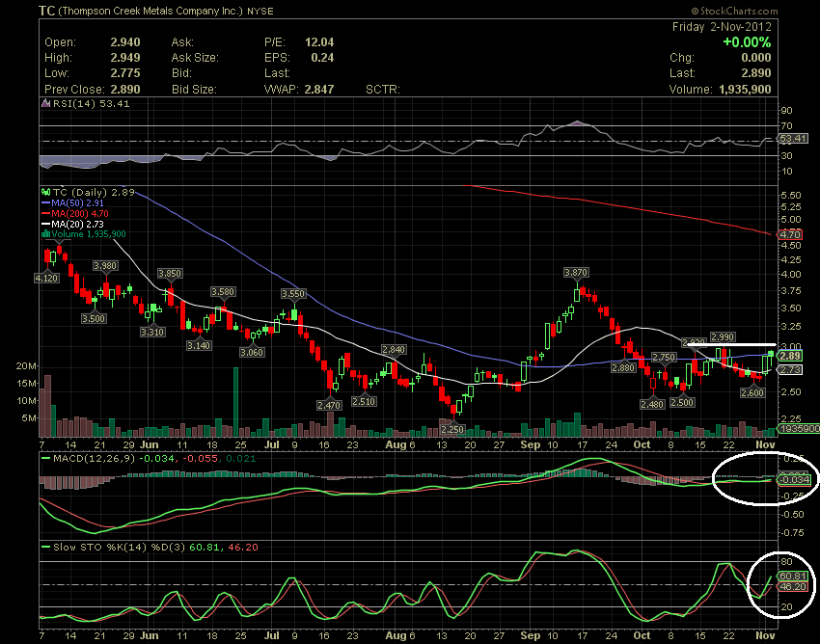Click the 3.870 September high label
Screen dimensions: 820x644
pyautogui.click(x=576, y=272)
